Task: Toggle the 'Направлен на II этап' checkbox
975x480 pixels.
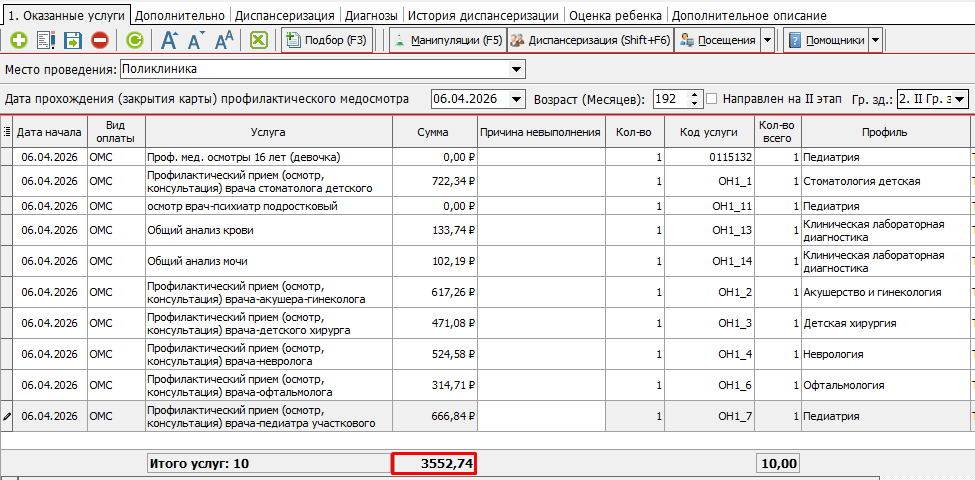Action: click(712, 99)
